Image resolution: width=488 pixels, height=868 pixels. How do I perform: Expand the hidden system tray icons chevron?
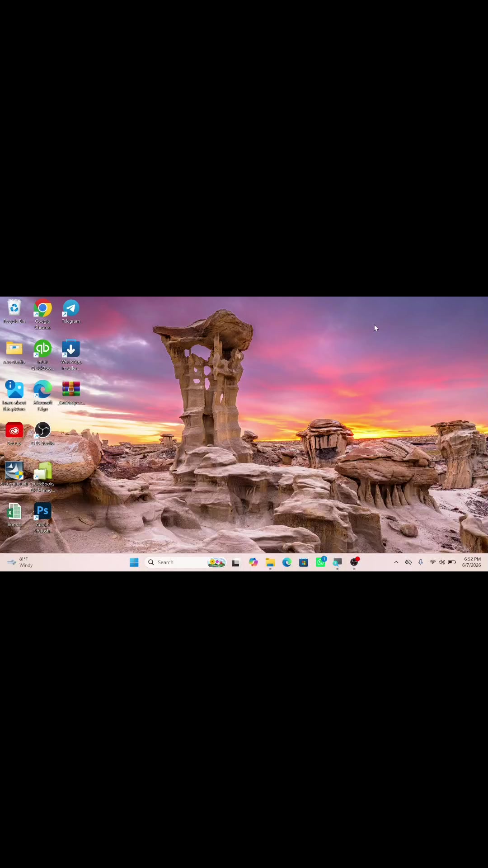(396, 562)
